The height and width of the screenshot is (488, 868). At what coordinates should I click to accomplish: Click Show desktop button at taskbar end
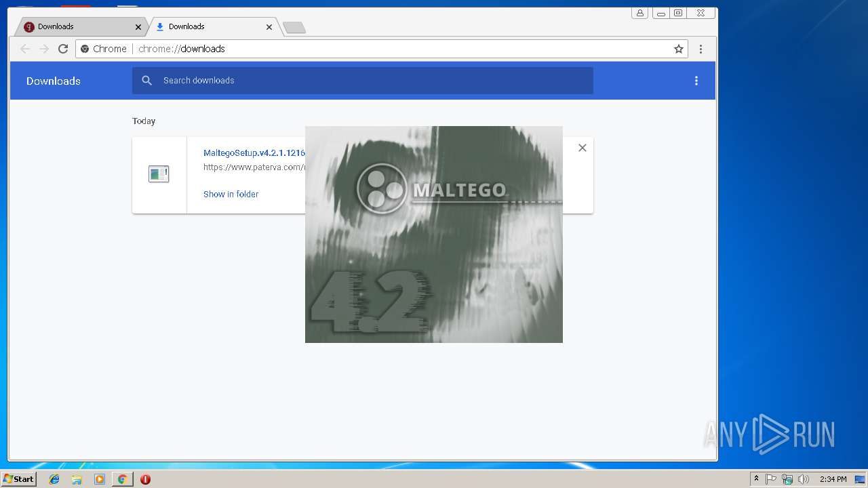(x=860, y=479)
